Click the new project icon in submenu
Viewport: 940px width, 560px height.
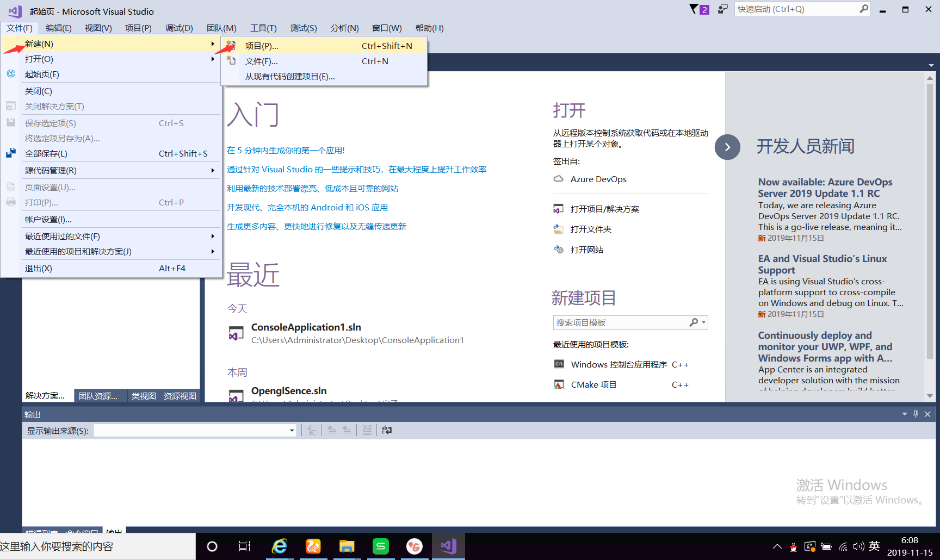click(x=231, y=46)
